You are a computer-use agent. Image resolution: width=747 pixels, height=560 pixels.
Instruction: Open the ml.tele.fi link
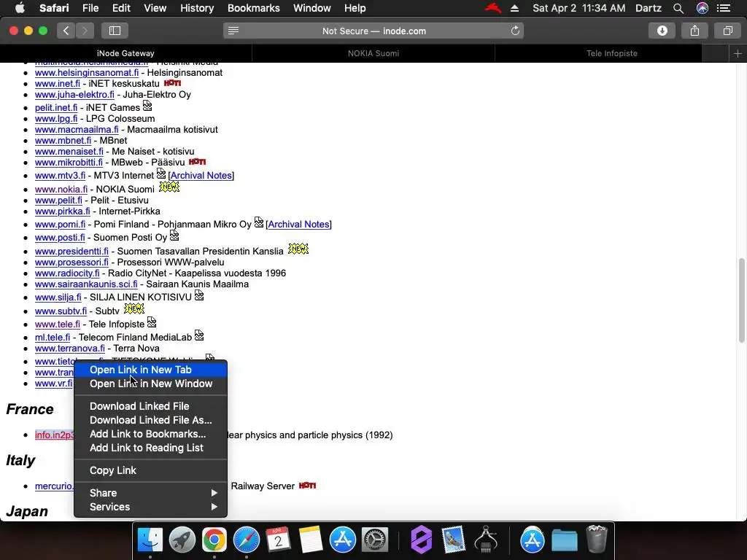[x=53, y=337]
